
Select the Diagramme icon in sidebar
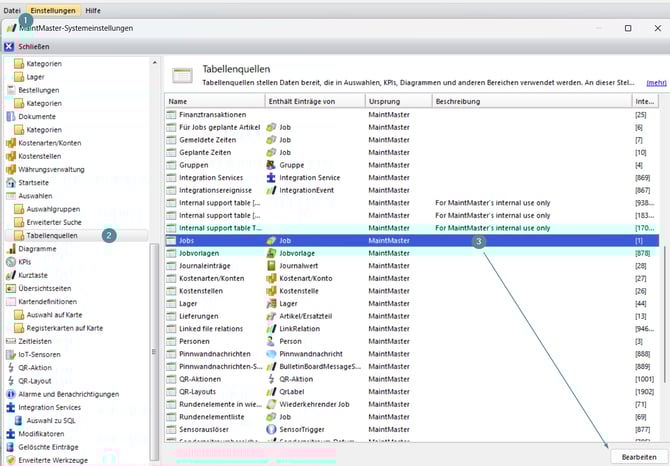[11, 248]
